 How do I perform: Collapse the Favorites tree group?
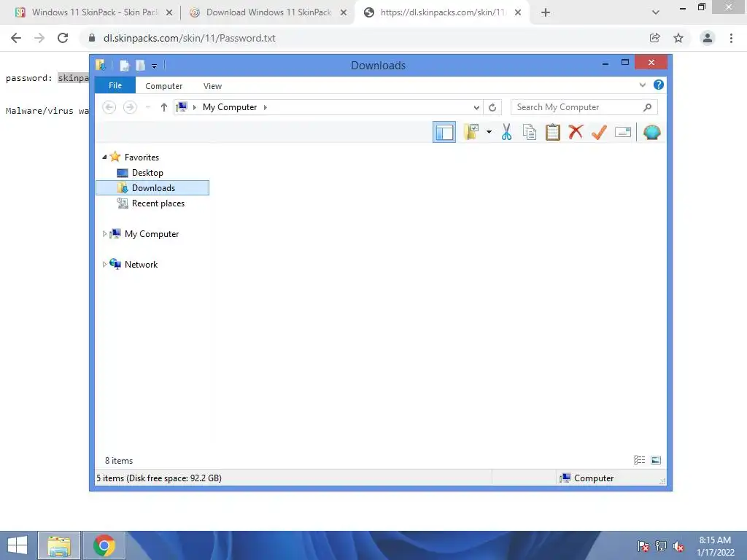(x=104, y=157)
